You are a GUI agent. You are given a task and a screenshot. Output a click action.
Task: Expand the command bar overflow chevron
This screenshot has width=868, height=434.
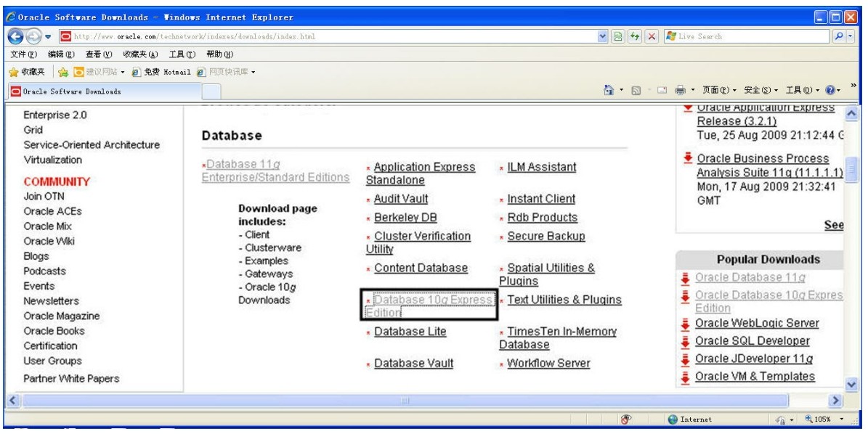tap(853, 86)
